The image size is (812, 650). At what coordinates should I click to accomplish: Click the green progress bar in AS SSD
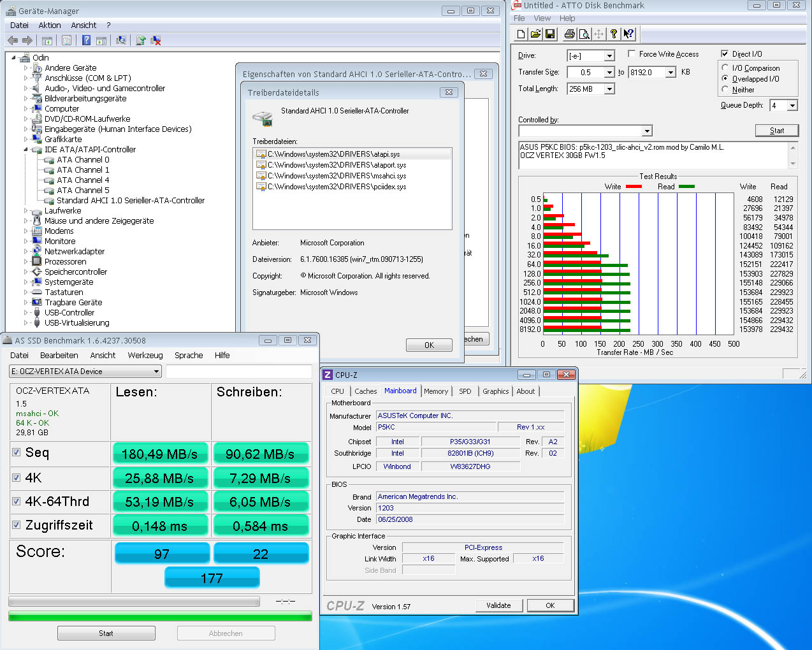click(160, 616)
